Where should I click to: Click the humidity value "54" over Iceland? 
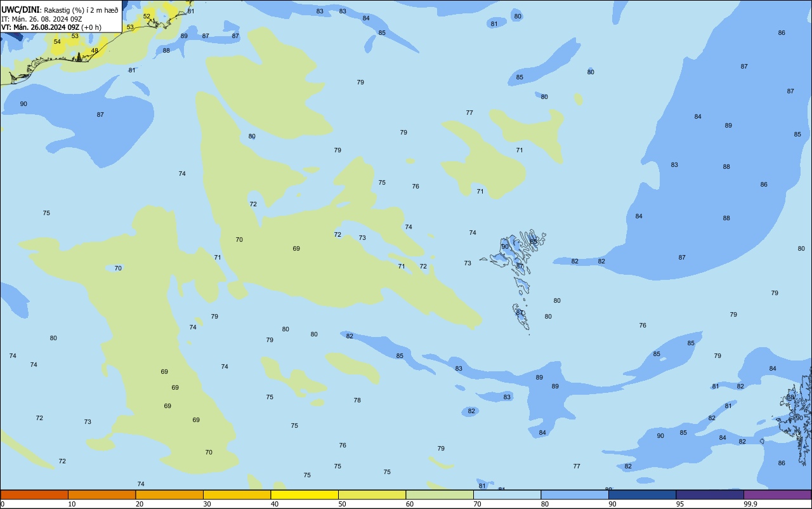(57, 42)
